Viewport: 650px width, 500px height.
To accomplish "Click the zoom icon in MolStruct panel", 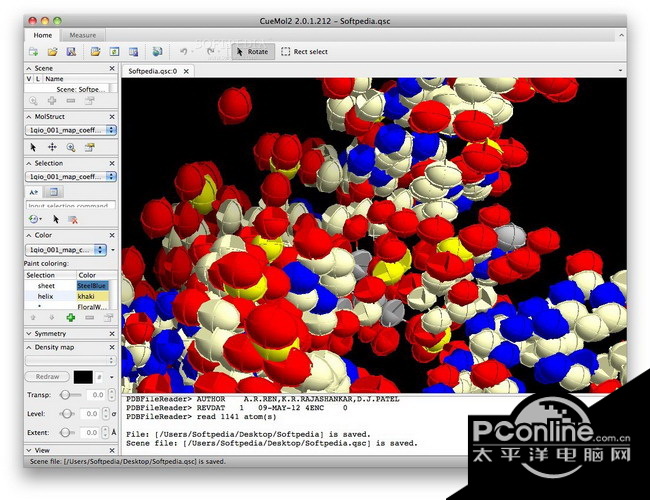I will click(70, 146).
